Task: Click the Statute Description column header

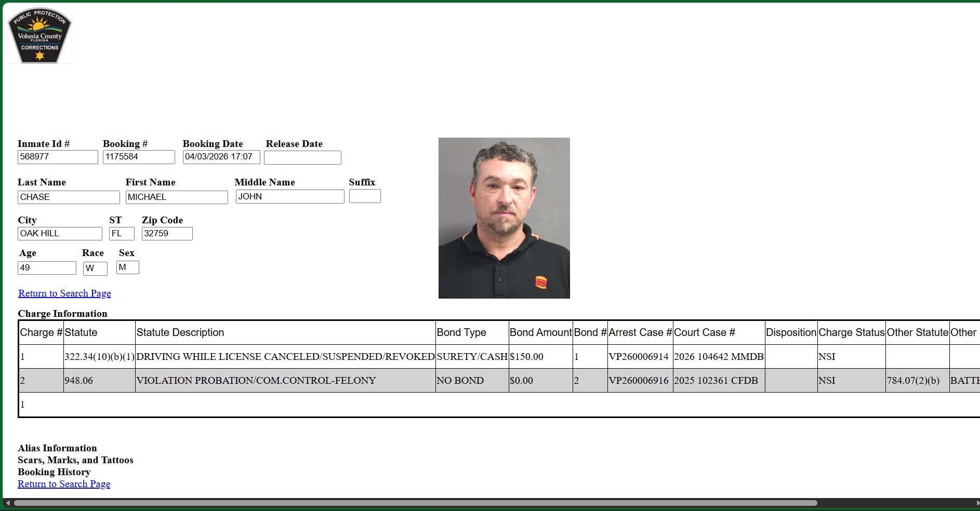Action: (x=285, y=332)
